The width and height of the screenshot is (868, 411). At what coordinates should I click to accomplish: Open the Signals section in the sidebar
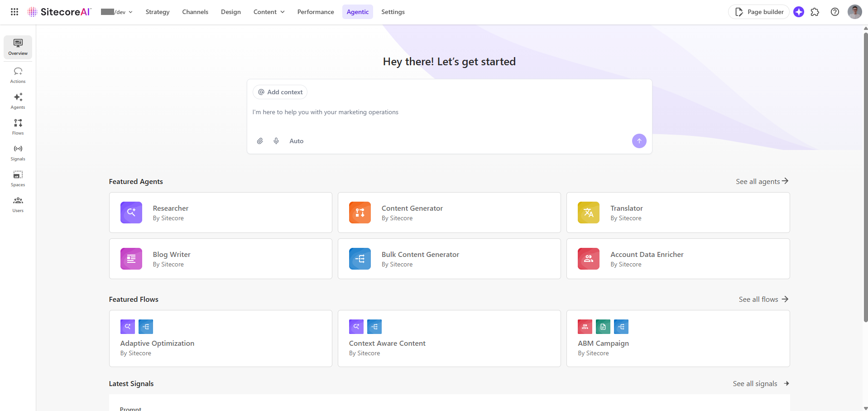18,152
